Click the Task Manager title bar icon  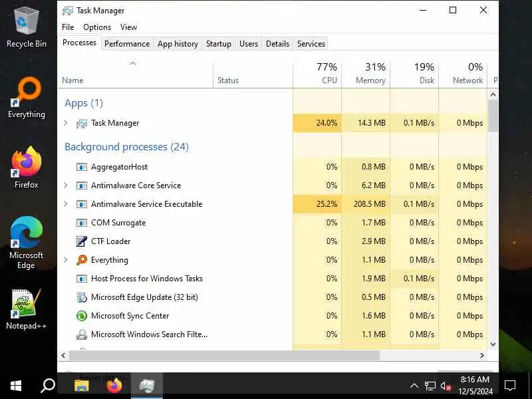click(68, 11)
